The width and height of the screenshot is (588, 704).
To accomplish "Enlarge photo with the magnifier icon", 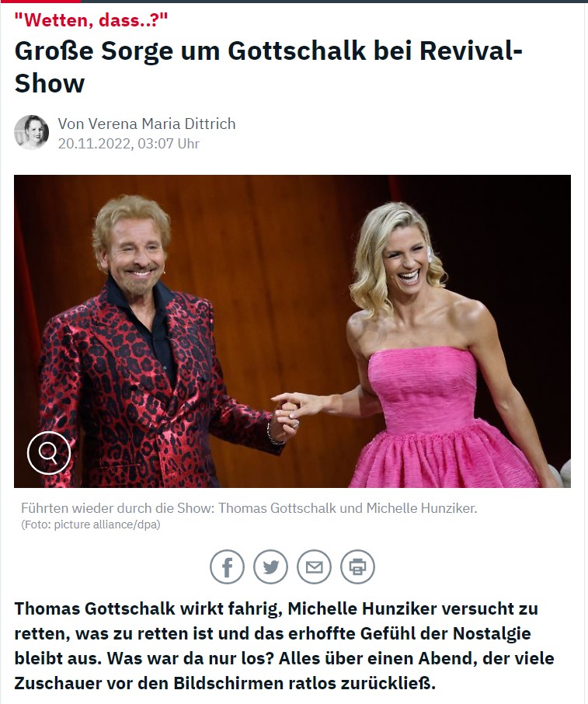I will (49, 453).
